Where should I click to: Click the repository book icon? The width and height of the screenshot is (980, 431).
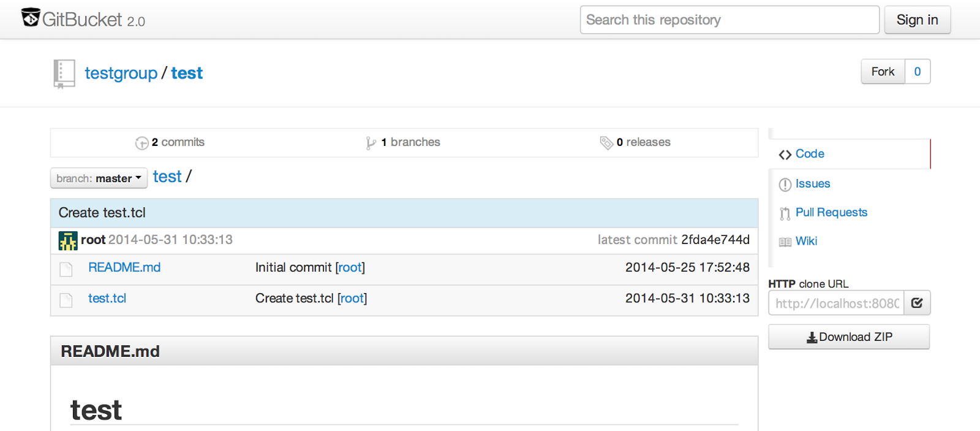tap(64, 74)
